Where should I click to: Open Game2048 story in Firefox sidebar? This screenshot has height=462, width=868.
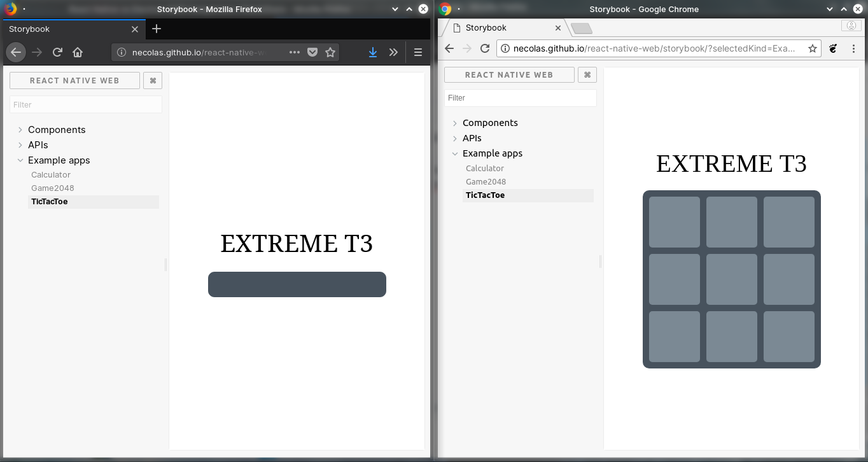(53, 188)
